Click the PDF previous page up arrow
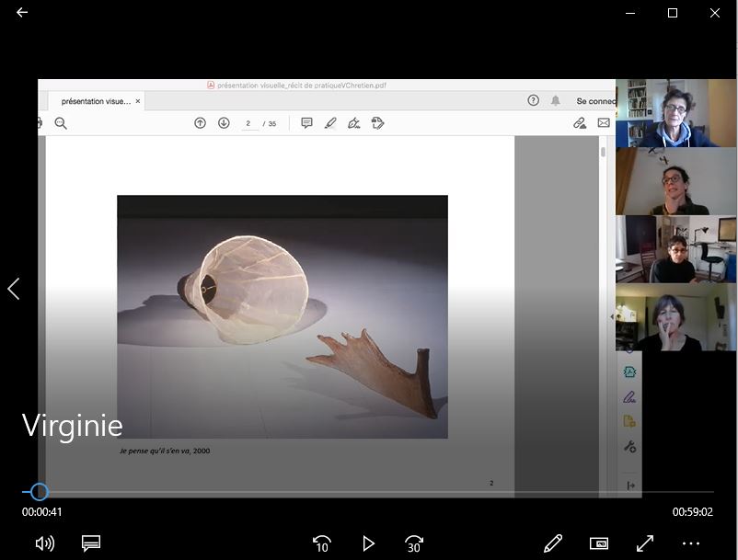 pyautogui.click(x=200, y=123)
